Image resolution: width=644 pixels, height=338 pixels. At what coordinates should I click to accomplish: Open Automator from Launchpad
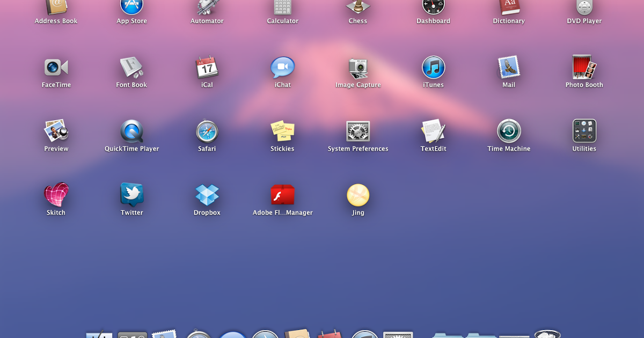207,8
